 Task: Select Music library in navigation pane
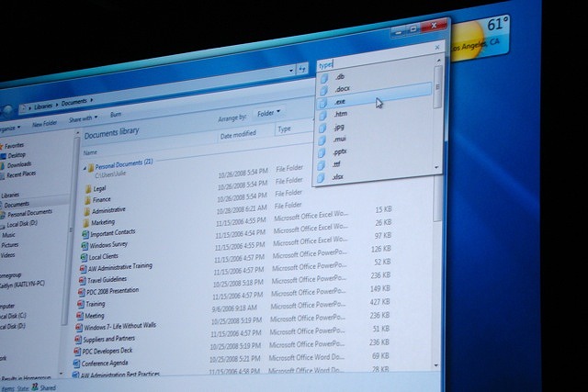click(x=8, y=235)
